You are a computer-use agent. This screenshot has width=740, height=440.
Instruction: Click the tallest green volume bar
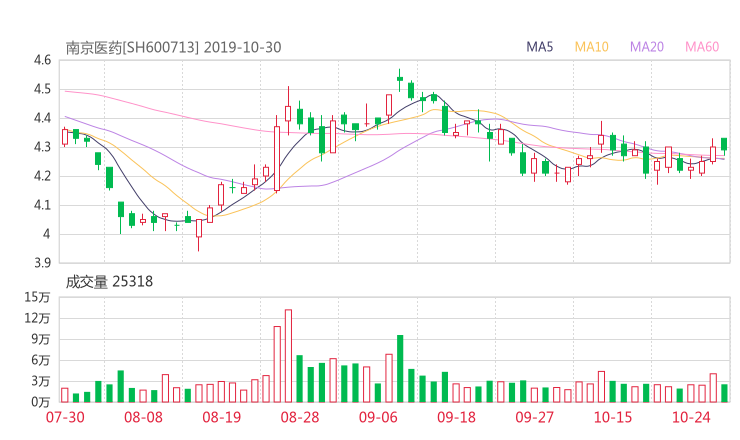coord(400,369)
